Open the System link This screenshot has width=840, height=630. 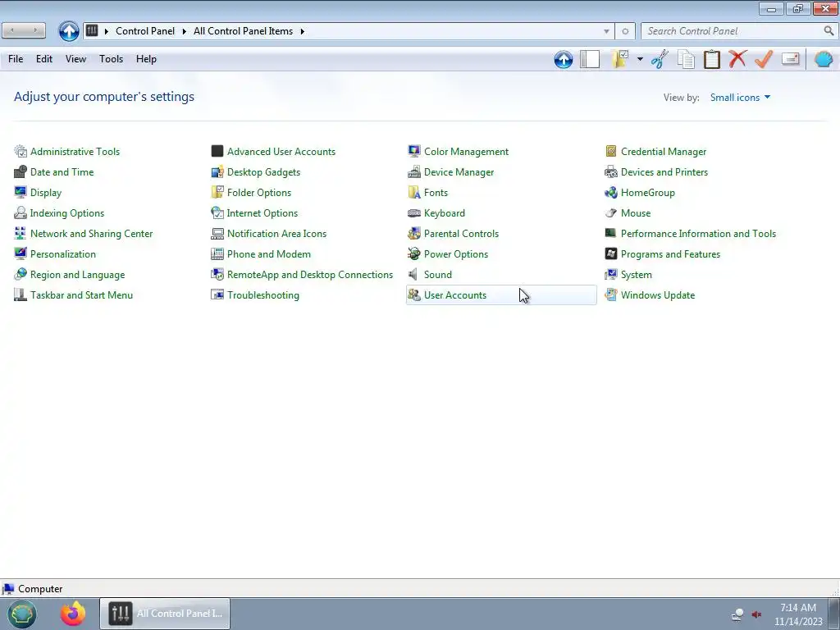point(636,274)
